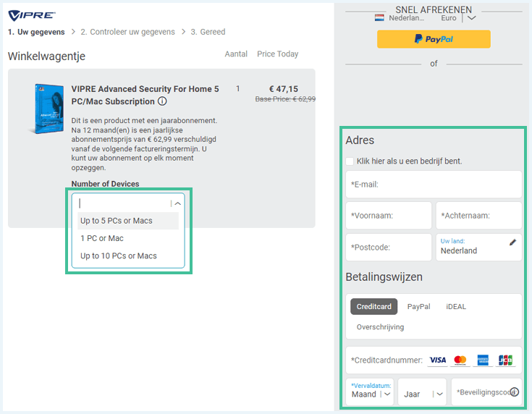Focus the Postcode input field
The height and width of the screenshot is (414, 532).
[x=389, y=248]
